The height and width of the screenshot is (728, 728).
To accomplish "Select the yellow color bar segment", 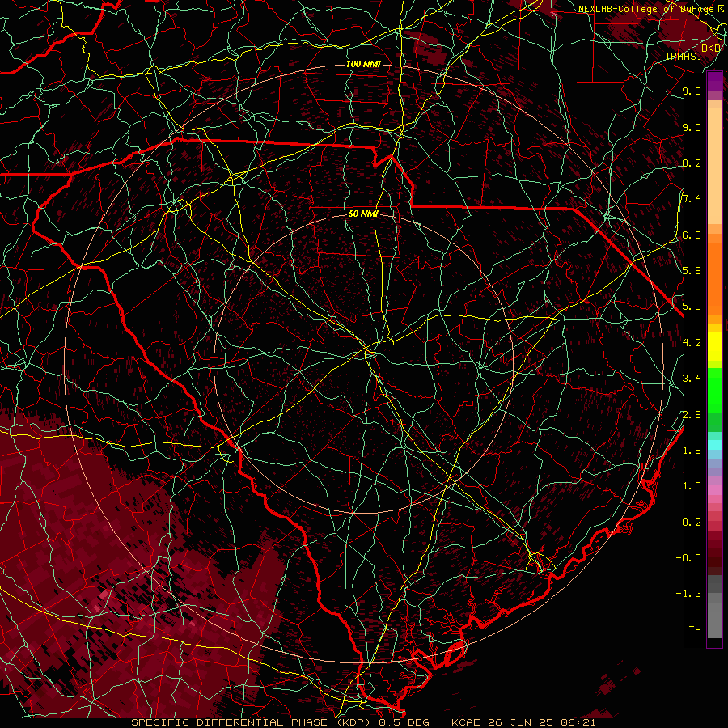I will tap(714, 346).
